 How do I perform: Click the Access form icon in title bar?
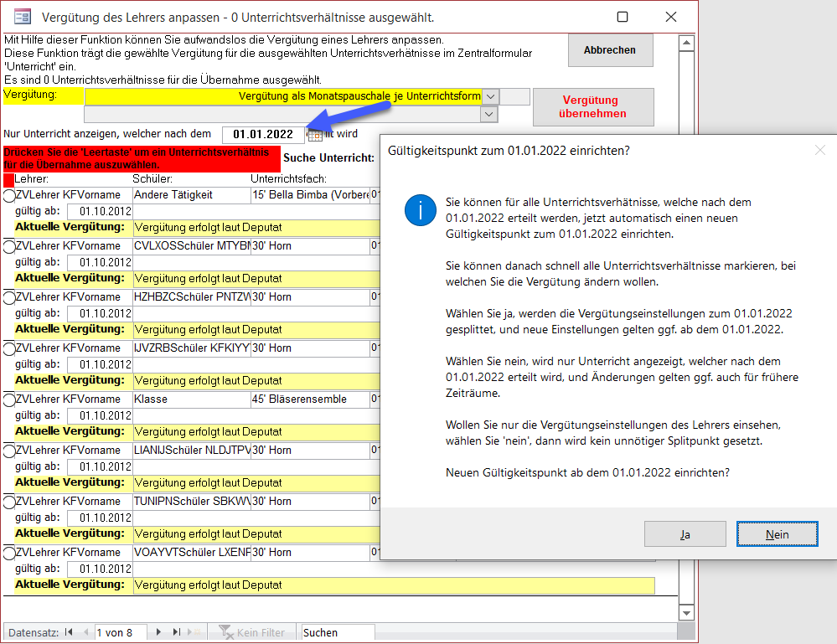pyautogui.click(x=23, y=16)
